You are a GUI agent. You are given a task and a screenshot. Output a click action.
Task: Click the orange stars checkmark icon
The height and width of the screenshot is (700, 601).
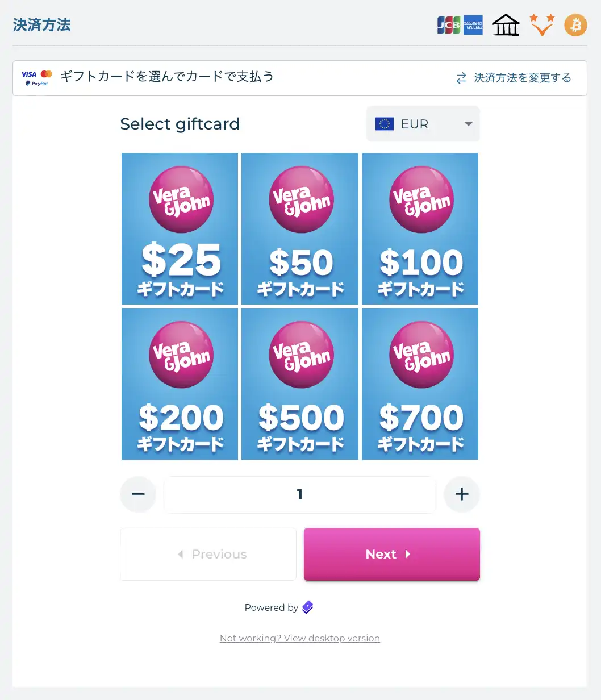541,26
